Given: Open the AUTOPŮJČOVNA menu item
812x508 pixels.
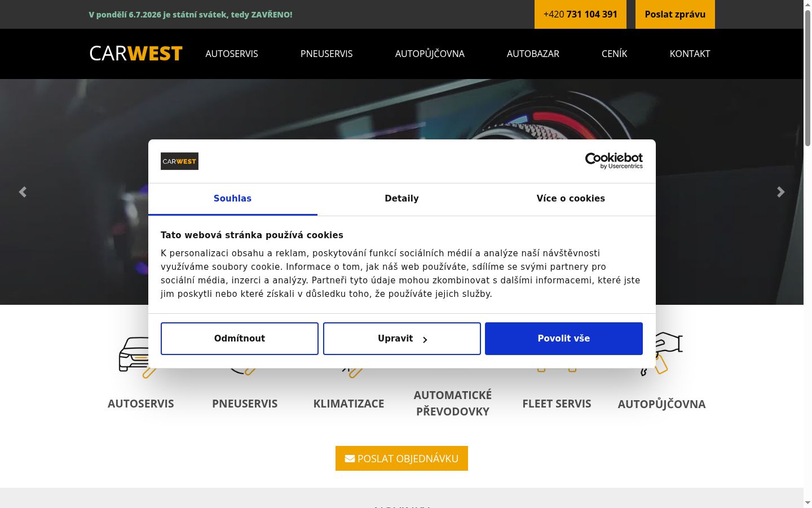Looking at the screenshot, I should point(430,54).
